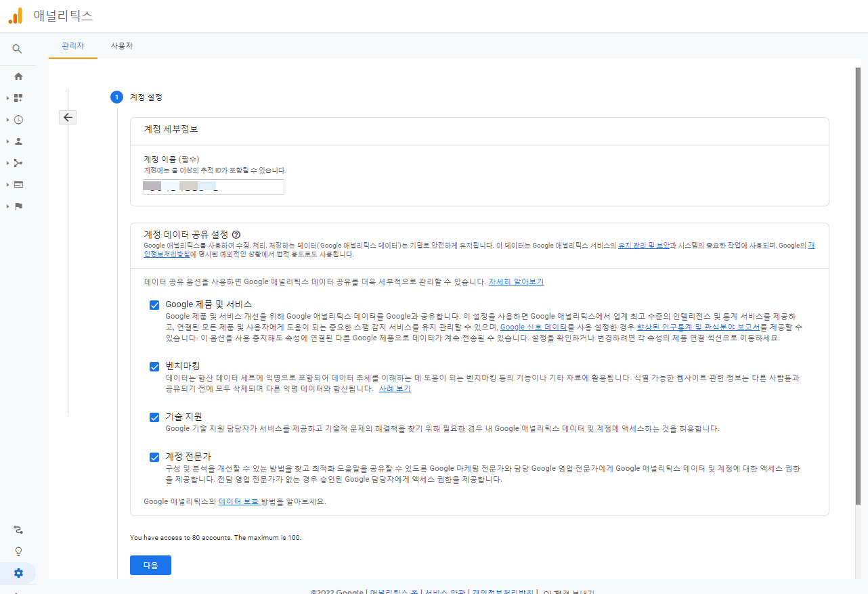The height and width of the screenshot is (594, 868).
Task: Select the 관리자 tab
Action: tap(72, 46)
